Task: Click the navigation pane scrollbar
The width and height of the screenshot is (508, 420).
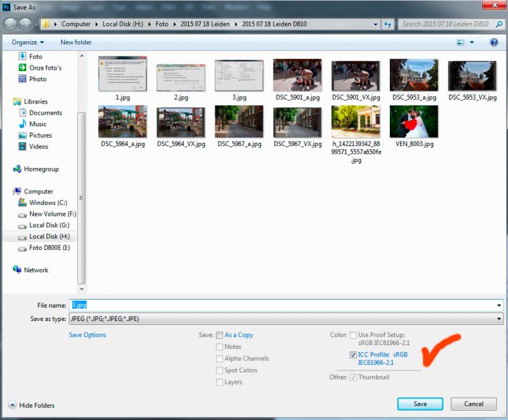Action: pos(82,197)
